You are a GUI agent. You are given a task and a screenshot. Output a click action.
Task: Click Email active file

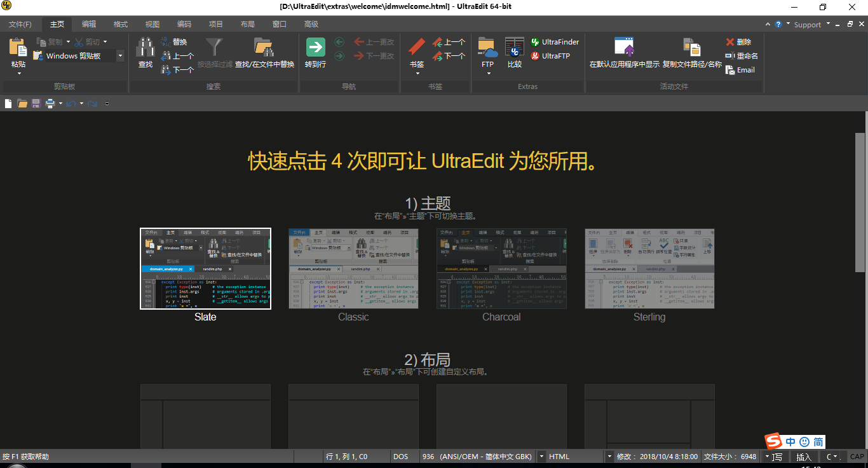[x=740, y=70]
